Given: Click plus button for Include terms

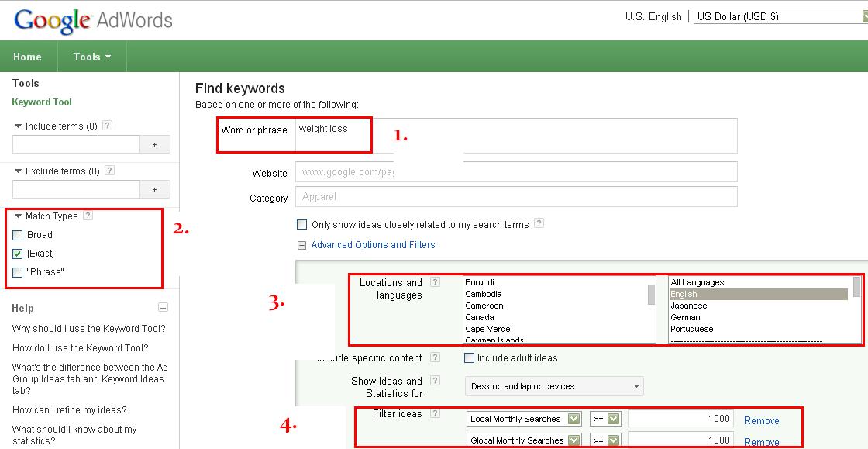Looking at the screenshot, I should point(155,144).
